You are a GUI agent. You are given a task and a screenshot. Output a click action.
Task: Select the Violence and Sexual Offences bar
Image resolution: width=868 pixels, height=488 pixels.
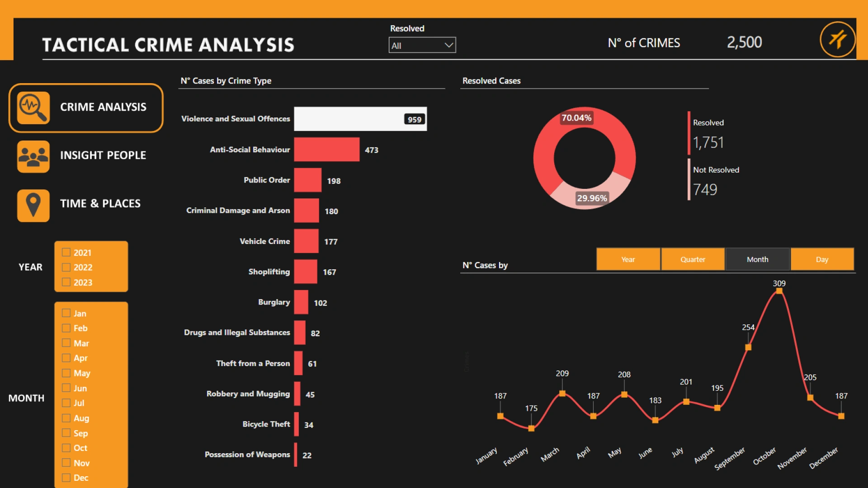tap(360, 119)
